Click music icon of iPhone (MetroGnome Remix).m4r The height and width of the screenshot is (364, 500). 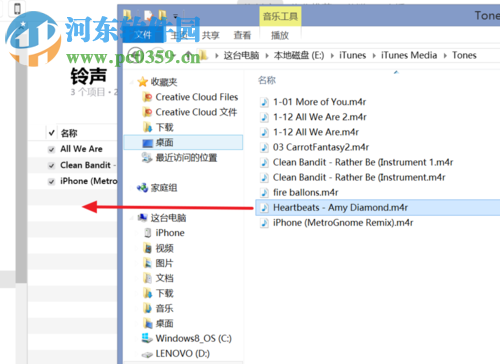point(264,223)
